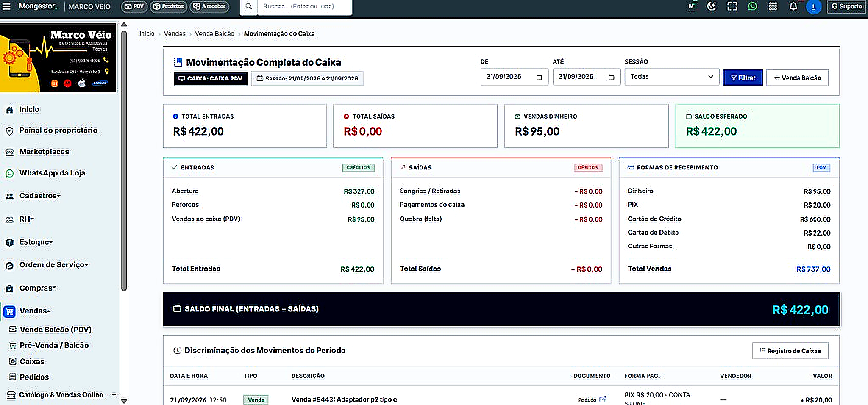Viewport: 868px width, 405px height.
Task: Open the notifications bell
Action: pos(793,6)
